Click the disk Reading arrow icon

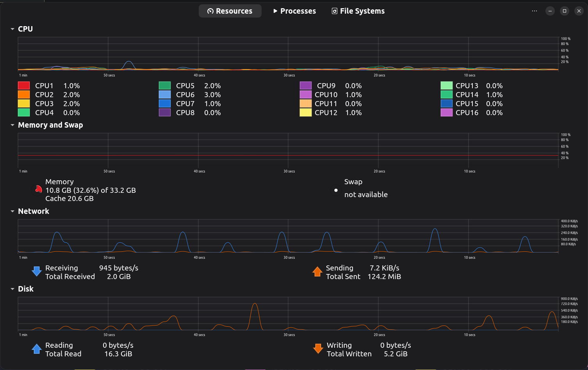click(37, 349)
